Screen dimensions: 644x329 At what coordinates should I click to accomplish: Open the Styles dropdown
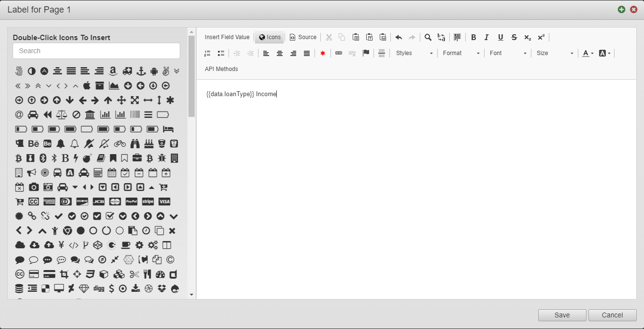click(414, 53)
